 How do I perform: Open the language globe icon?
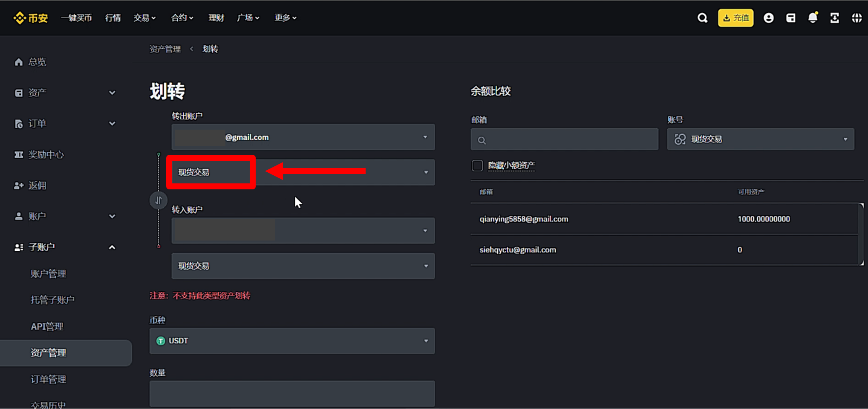856,18
